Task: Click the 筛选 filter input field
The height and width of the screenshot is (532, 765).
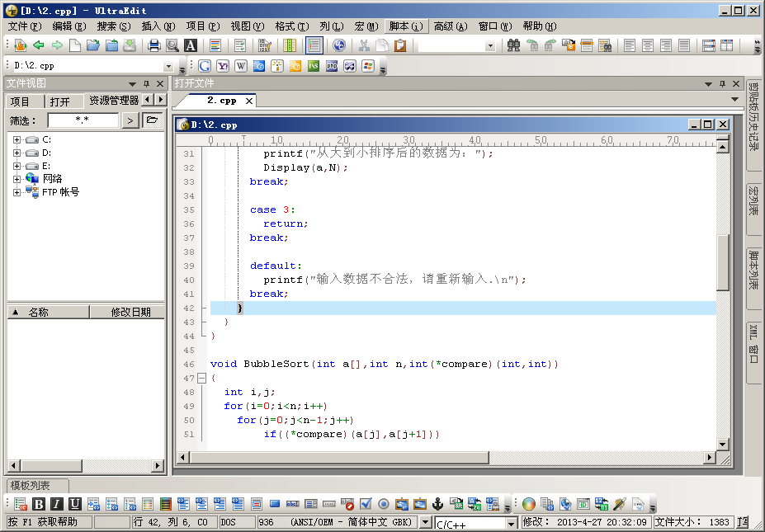Action: coord(83,120)
